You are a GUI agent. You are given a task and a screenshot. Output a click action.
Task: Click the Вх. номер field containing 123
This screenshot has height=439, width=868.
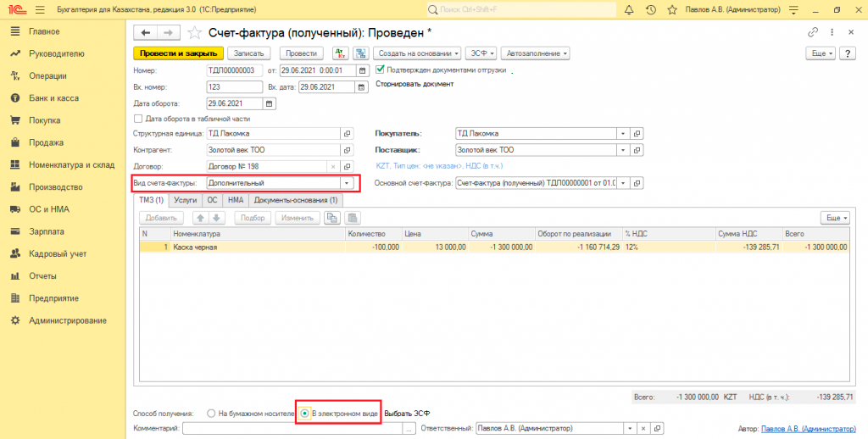[235, 87]
